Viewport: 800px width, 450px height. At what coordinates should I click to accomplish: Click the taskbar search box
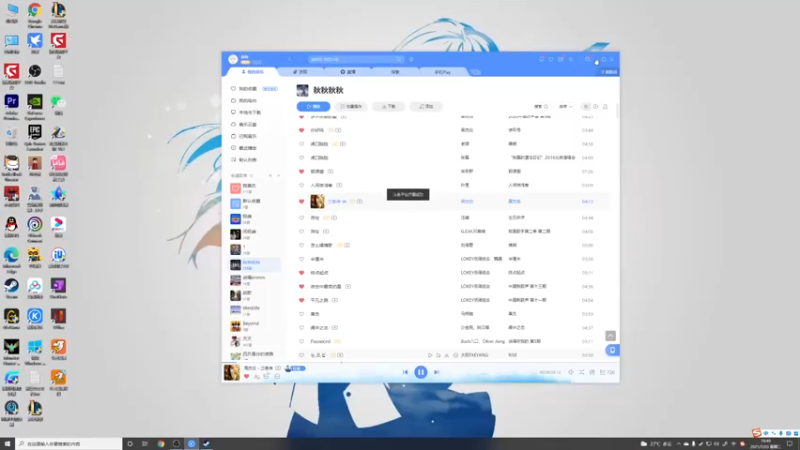pos(69,444)
